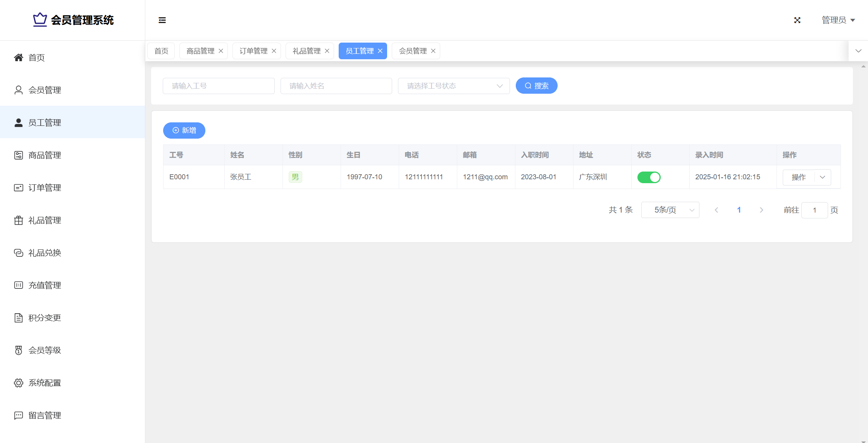
Task: Open the 操作 dropdown for 张员工
Action: coord(822,177)
